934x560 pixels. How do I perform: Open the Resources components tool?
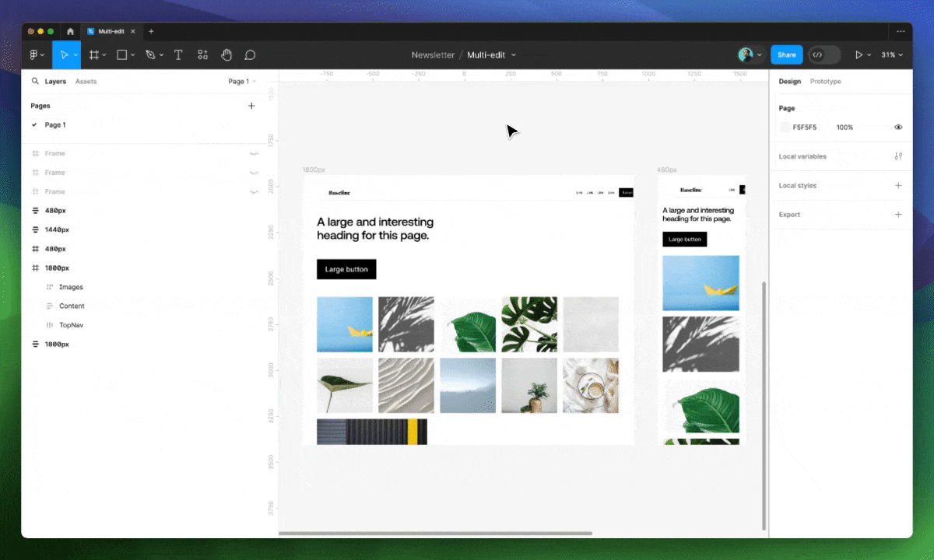202,55
